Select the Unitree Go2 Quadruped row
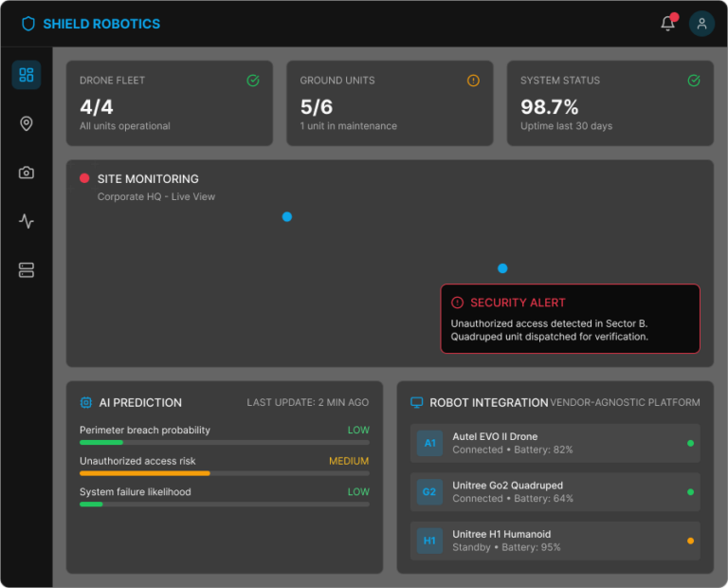 click(x=557, y=492)
